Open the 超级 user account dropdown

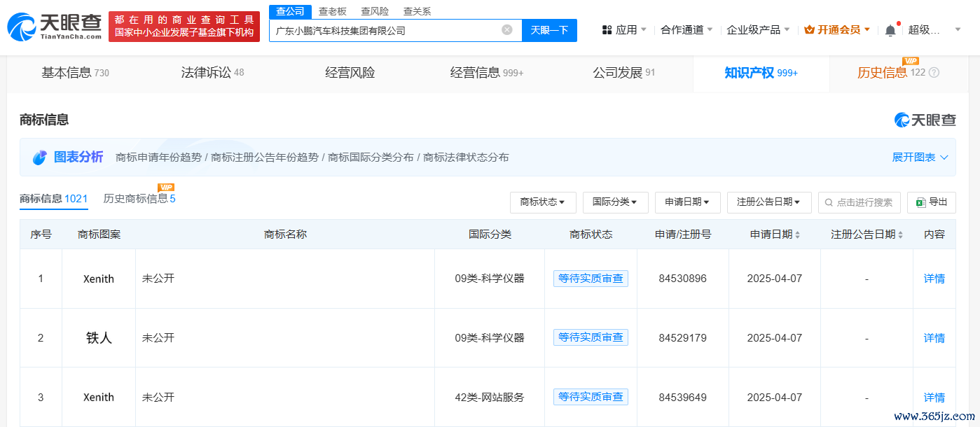(x=935, y=30)
